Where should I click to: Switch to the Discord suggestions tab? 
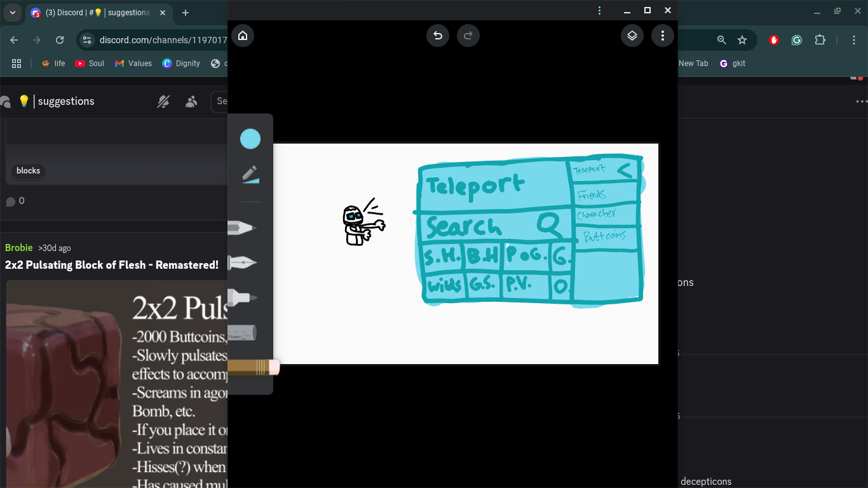[97, 13]
